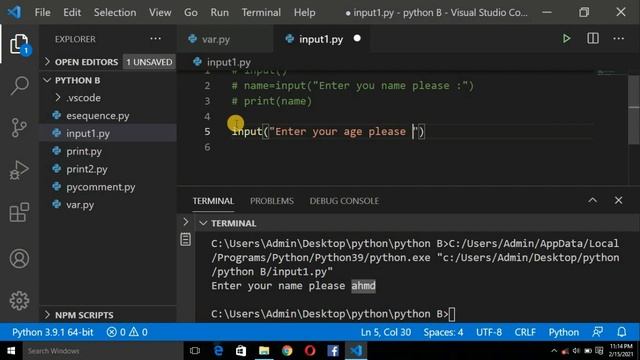Switch to the PROBLEMS panel tab
The height and width of the screenshot is (360, 640).
point(272,201)
